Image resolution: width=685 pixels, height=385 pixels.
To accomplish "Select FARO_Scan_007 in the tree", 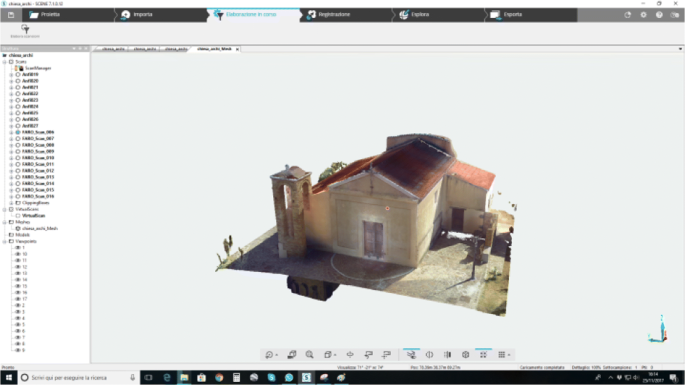I will 38,139.
